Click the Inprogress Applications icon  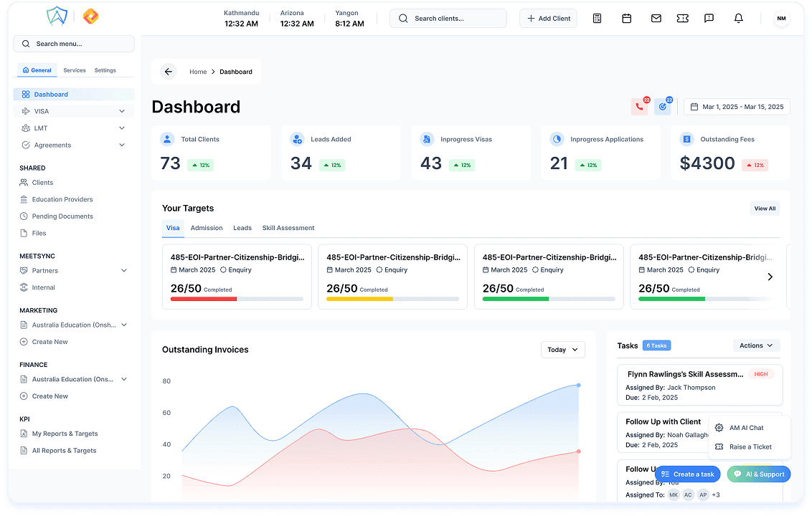click(557, 139)
